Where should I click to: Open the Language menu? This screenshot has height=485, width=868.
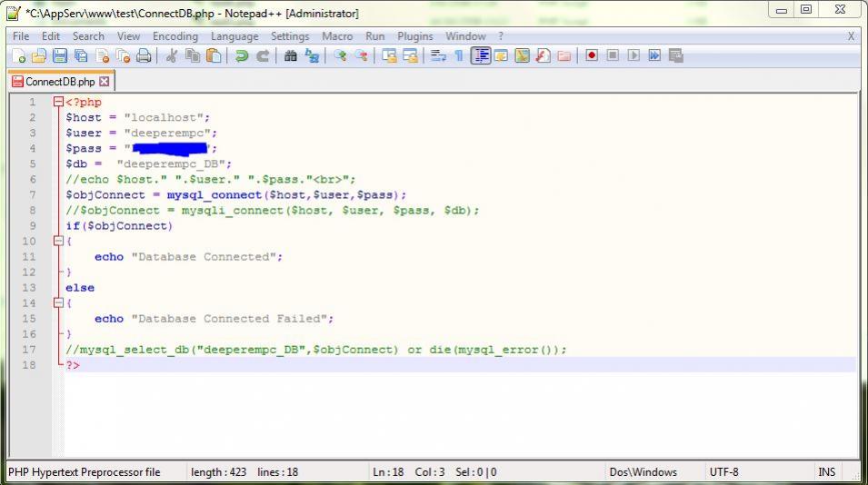(x=234, y=36)
